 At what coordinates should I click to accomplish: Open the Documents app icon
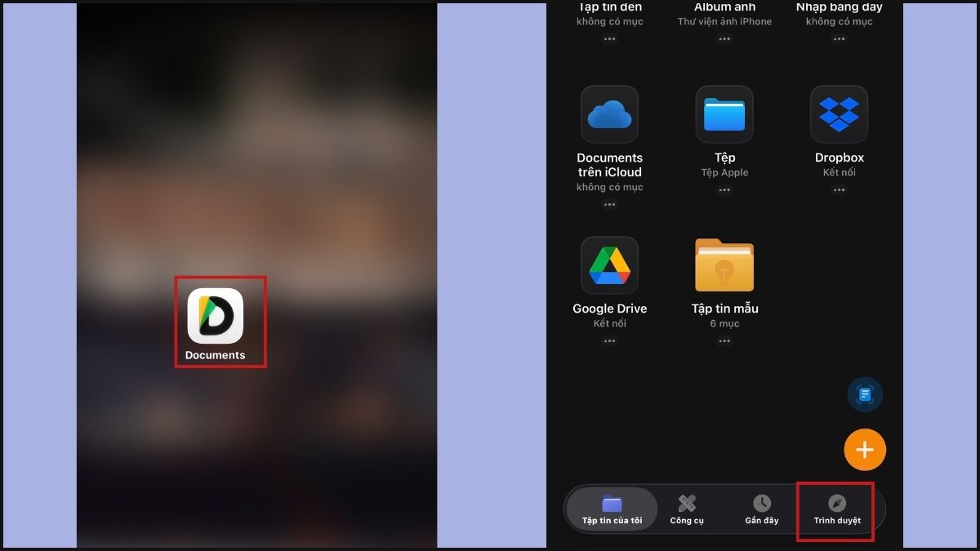coord(216,315)
